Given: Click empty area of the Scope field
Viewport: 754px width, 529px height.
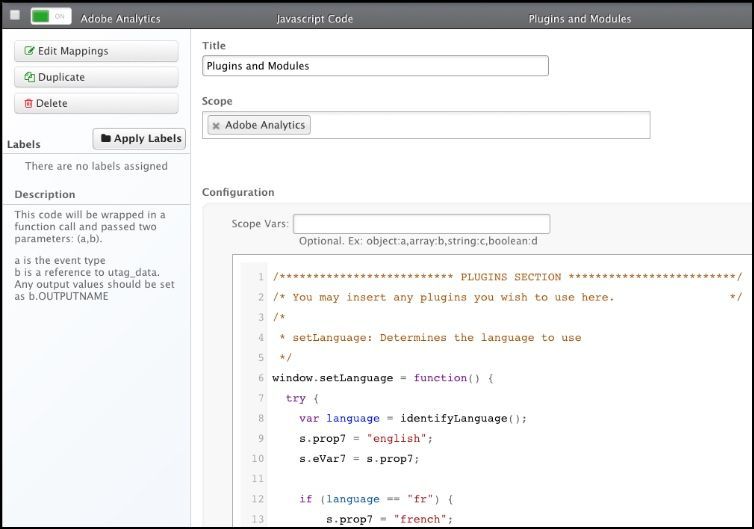Looking at the screenshot, I should [480, 125].
